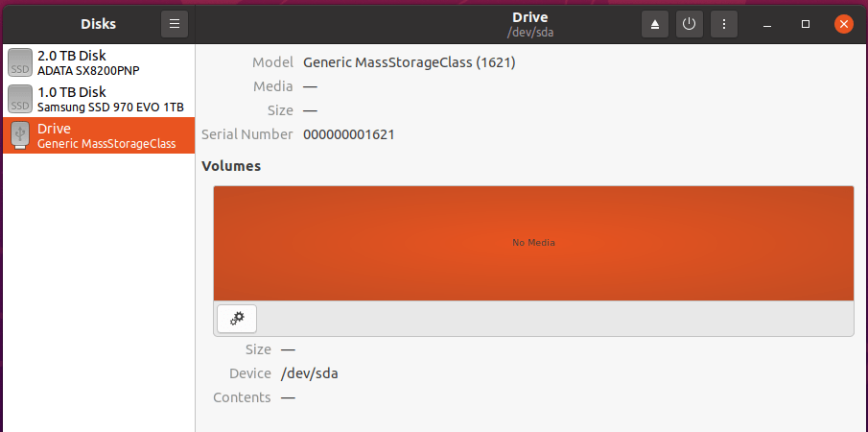Click the SSD icon of the 1.0 TB Disk
Screen dimensions: 868x432
(20, 99)
